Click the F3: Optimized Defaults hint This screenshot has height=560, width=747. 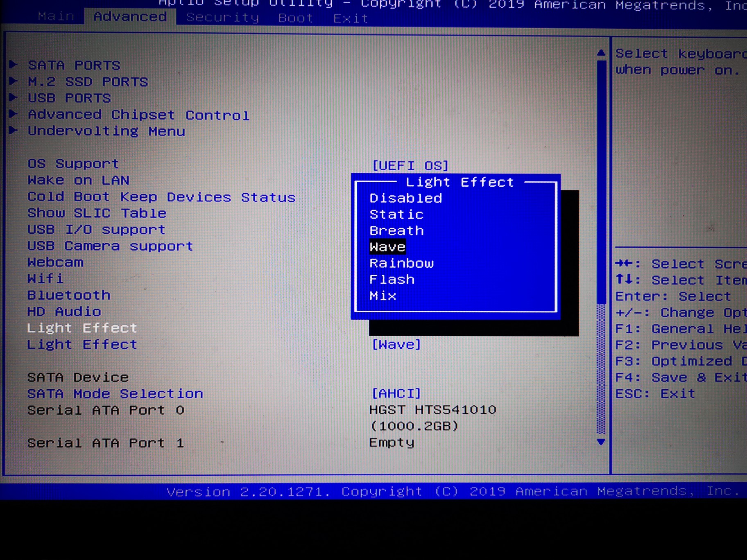[681, 361]
